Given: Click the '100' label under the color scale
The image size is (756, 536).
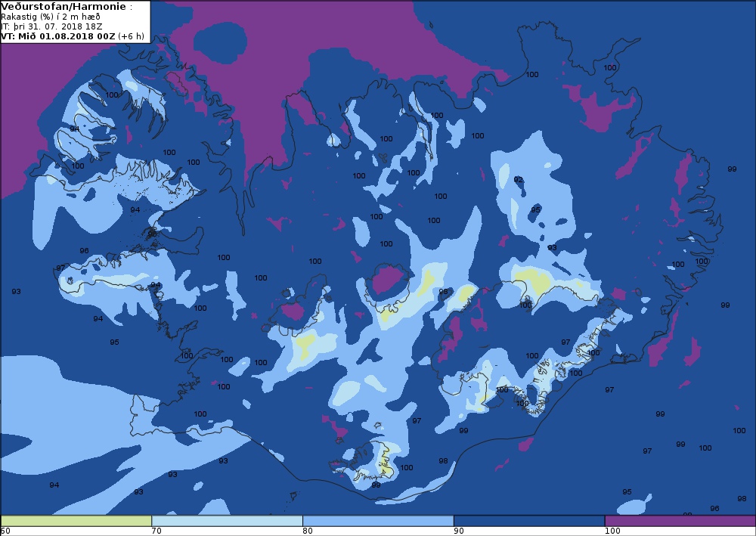Looking at the screenshot, I should (x=612, y=531).
